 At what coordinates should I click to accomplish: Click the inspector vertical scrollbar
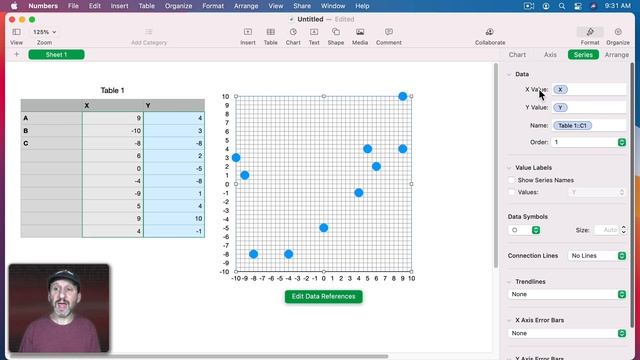tap(632, 195)
